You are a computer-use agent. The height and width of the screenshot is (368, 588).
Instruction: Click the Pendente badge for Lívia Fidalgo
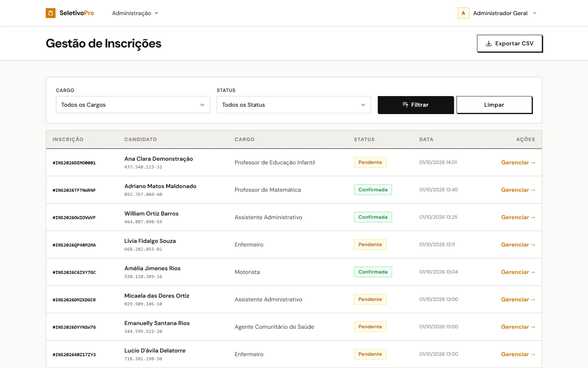point(370,245)
